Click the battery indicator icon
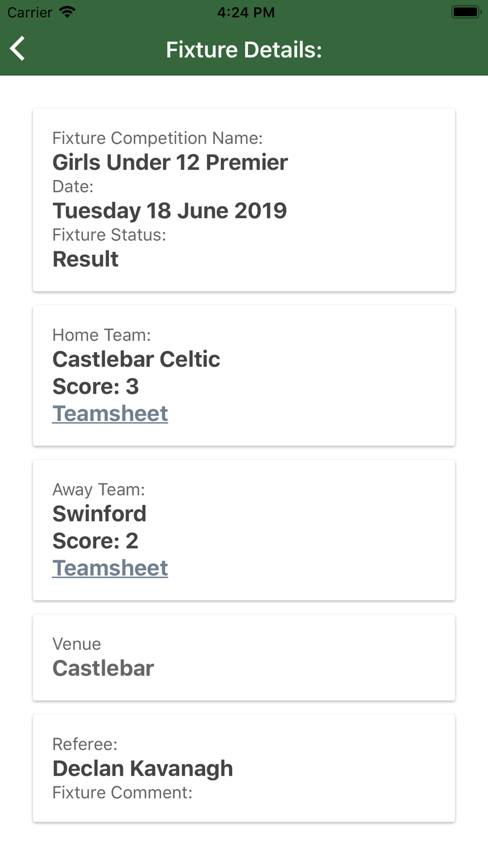The width and height of the screenshot is (488, 868). coord(466,12)
